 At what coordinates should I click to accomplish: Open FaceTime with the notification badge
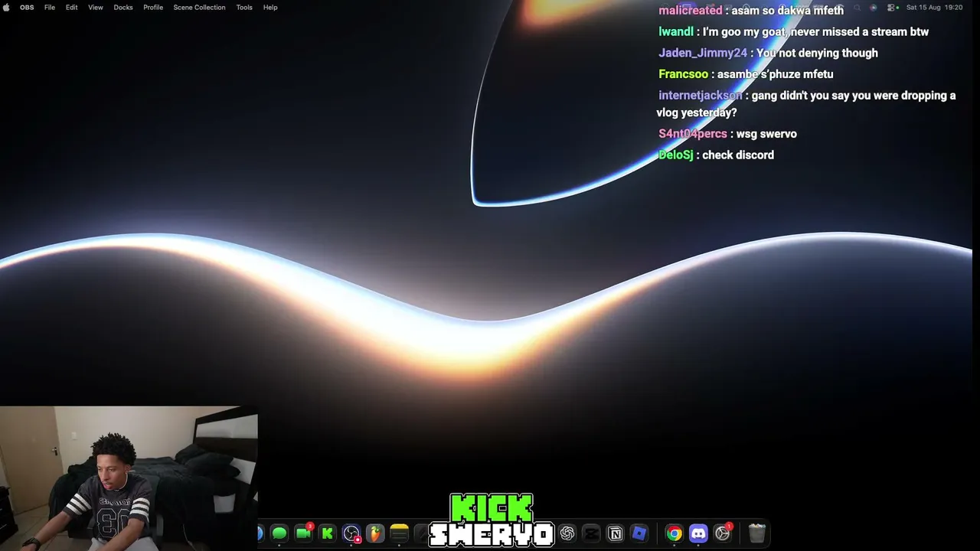[304, 533]
